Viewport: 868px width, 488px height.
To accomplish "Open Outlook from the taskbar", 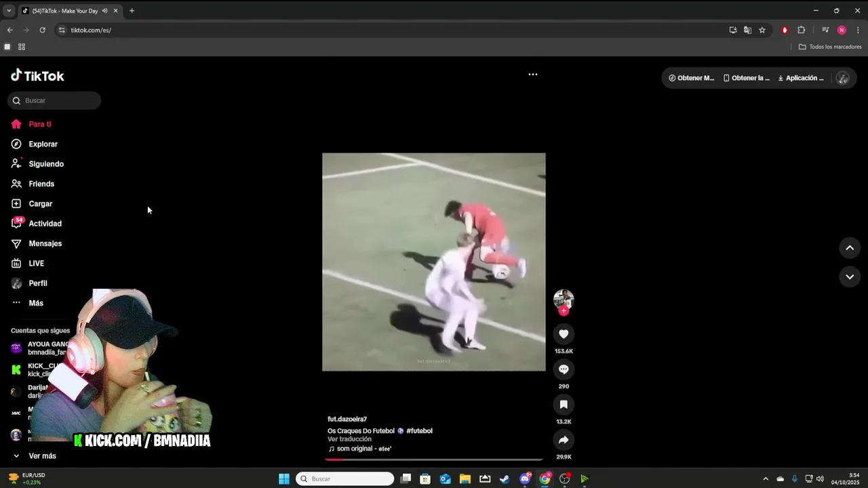I will [x=446, y=479].
